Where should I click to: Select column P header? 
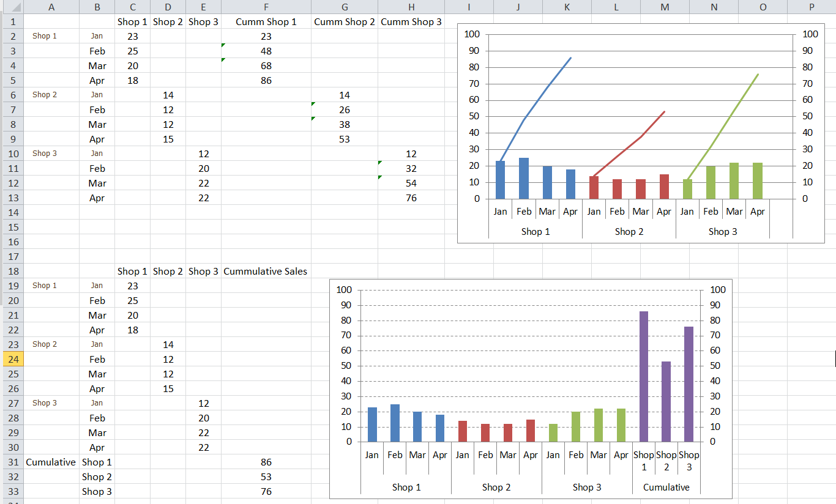click(811, 7)
